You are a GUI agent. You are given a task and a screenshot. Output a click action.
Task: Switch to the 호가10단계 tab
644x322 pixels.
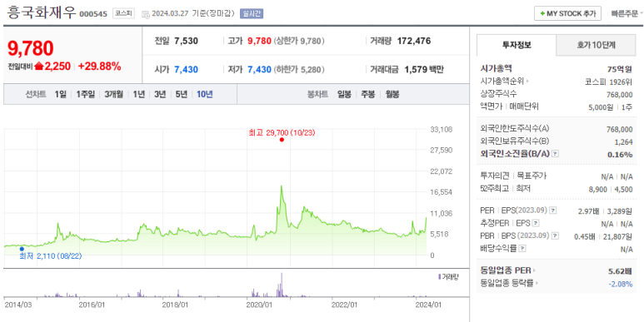(596, 45)
